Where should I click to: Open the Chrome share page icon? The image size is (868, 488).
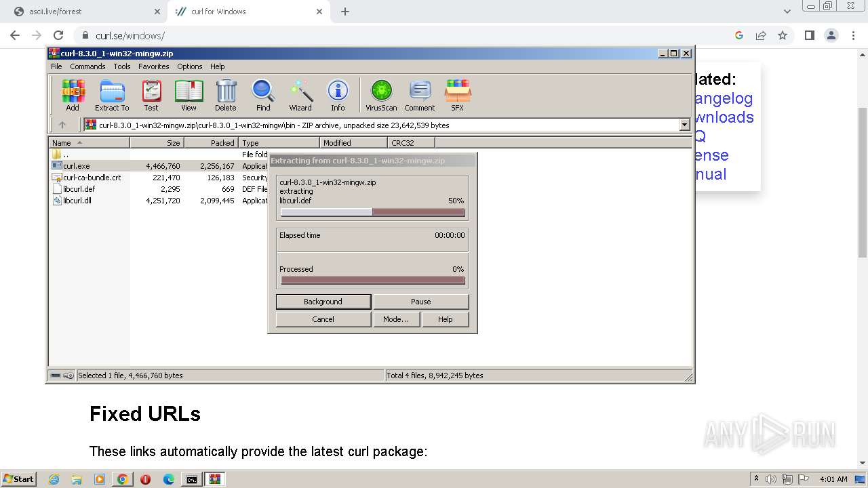pyautogui.click(x=761, y=35)
